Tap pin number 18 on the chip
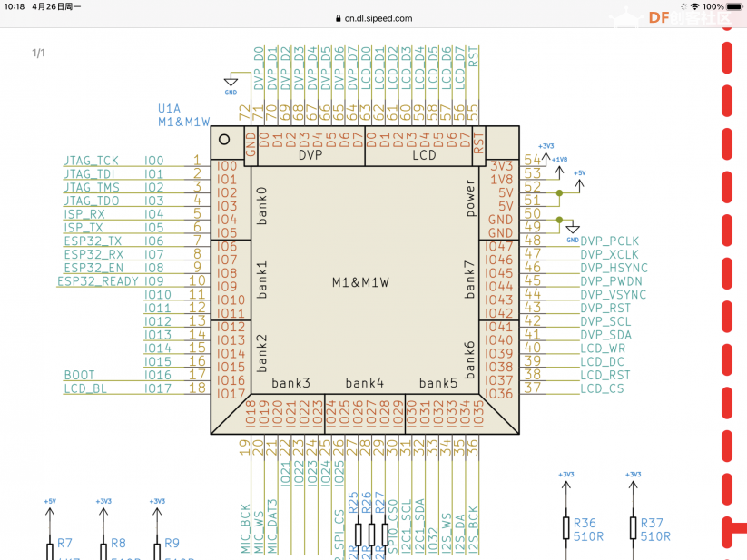Image resolution: width=747 pixels, height=560 pixels. coord(197,388)
